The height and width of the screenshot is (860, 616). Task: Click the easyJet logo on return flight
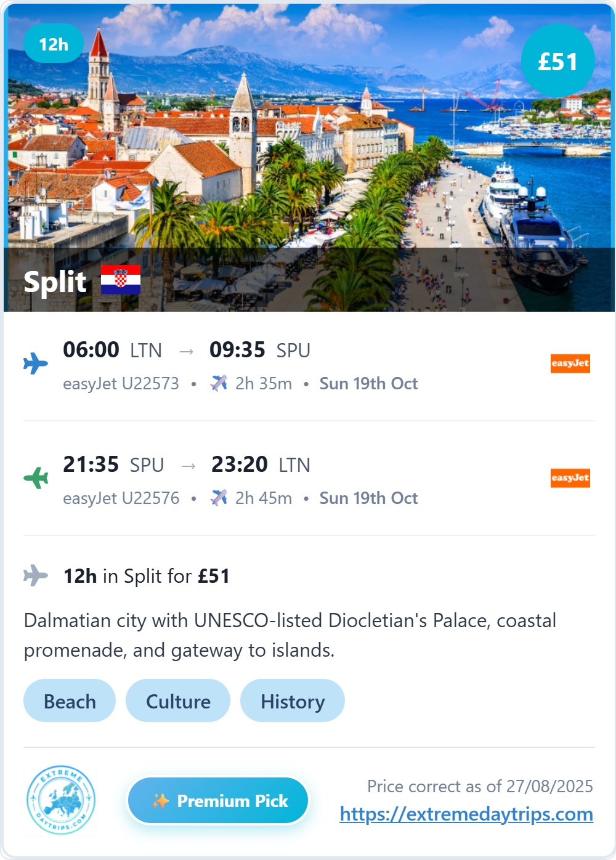click(570, 477)
